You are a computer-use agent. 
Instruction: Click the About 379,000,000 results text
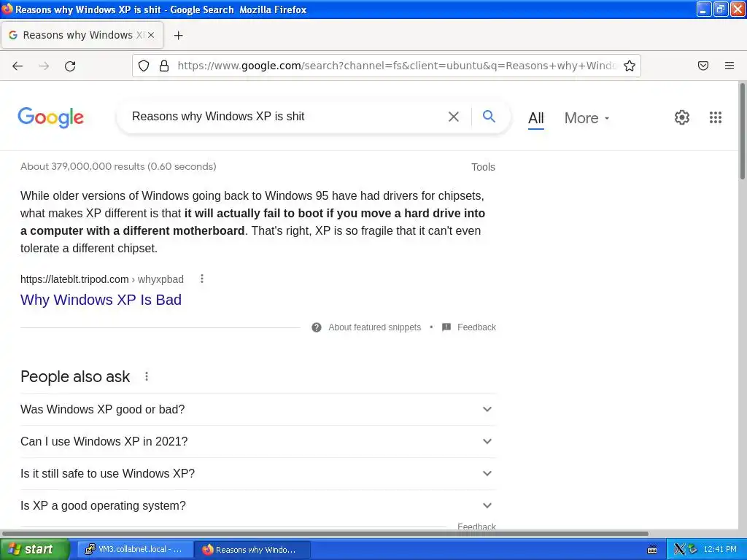tap(118, 167)
